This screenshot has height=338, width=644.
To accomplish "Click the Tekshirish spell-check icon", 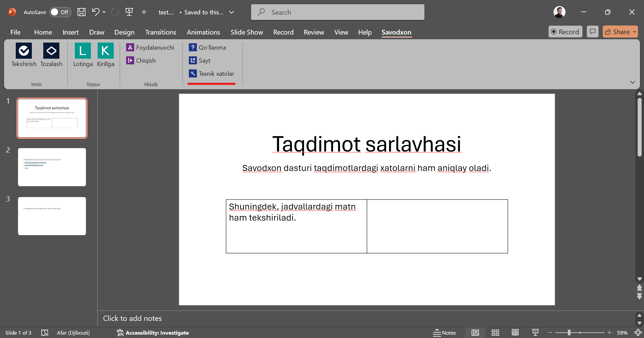I will [x=24, y=51].
